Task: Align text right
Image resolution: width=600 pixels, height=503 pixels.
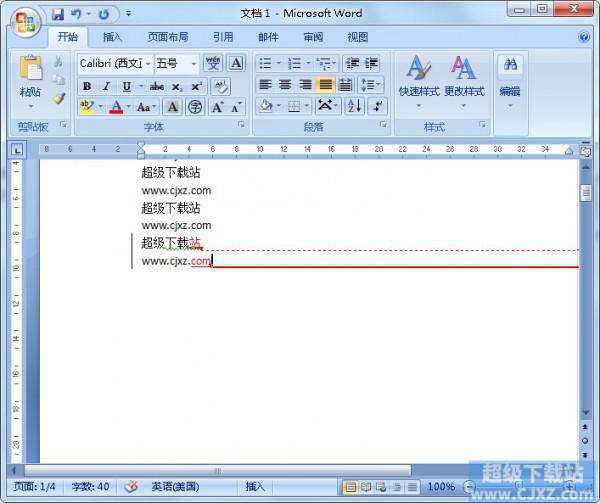Action: point(305,85)
